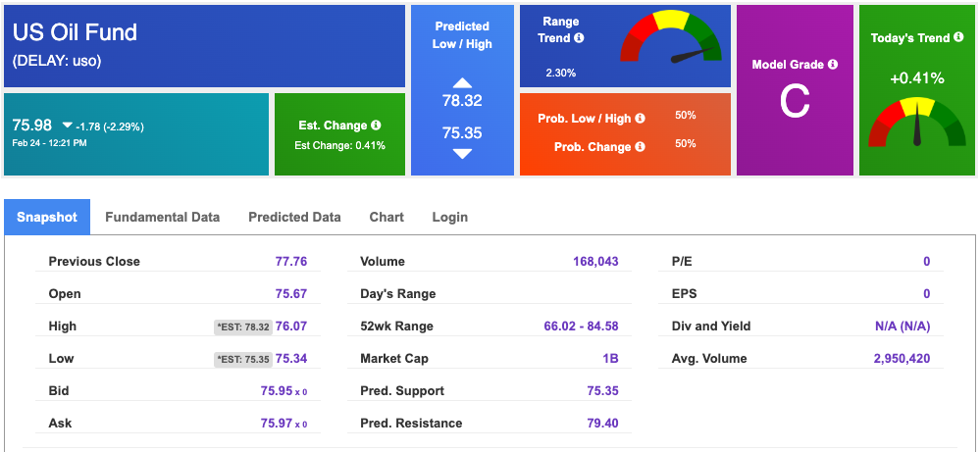Click the Range Trend 2.30% value
Viewport: 980px width, 452px height.
coord(560,73)
